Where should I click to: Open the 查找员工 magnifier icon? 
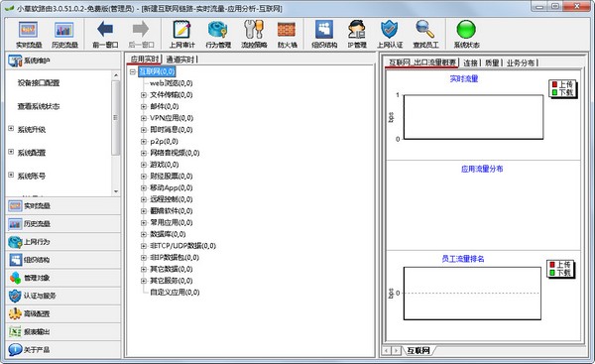[x=425, y=35]
